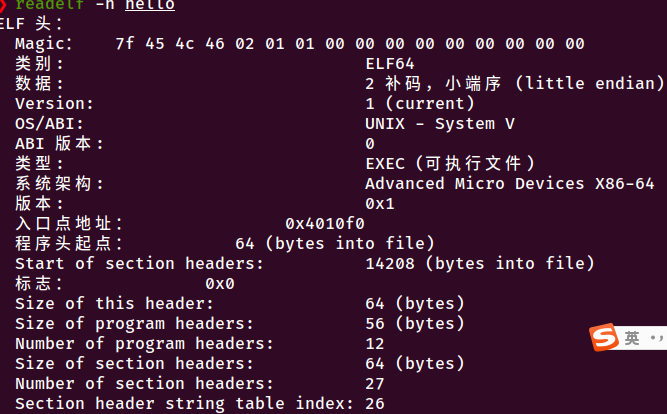This screenshot has width=667, height=414.
Task: Click the Number of section headers value 27
Action: [x=375, y=384]
